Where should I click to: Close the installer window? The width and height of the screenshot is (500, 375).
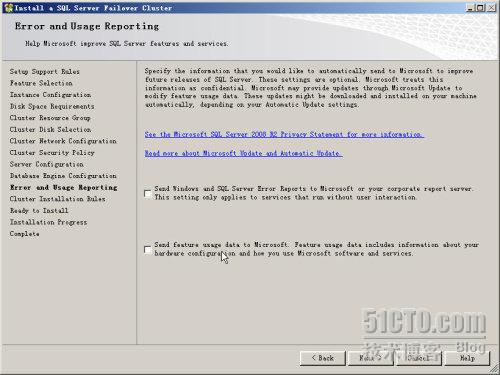tap(491, 8)
